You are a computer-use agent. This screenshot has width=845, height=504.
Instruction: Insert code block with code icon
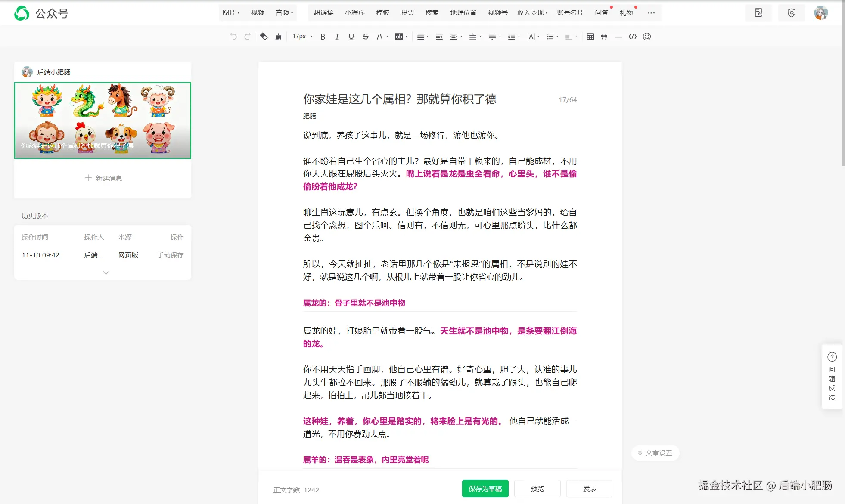(632, 37)
